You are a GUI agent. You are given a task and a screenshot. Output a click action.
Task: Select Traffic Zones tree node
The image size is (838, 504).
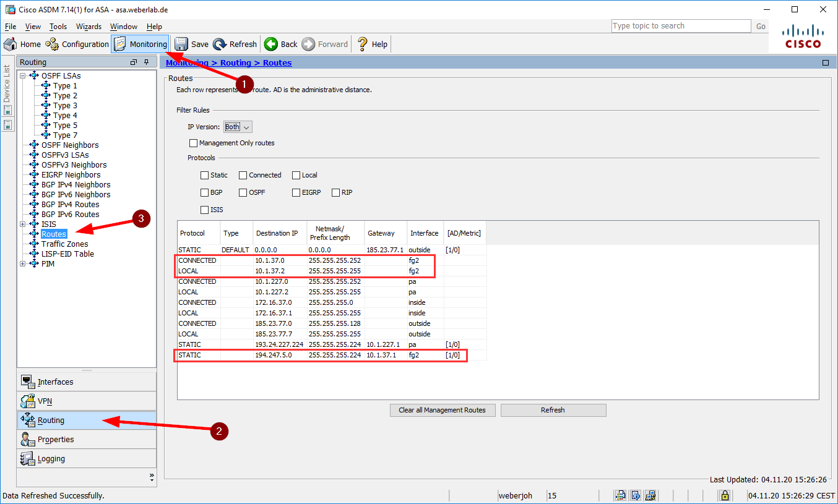click(64, 244)
